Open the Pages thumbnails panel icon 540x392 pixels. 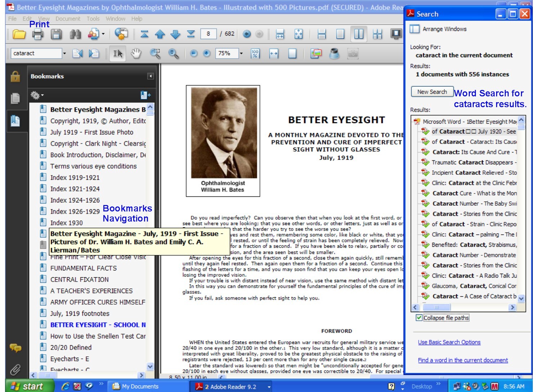pos(15,98)
